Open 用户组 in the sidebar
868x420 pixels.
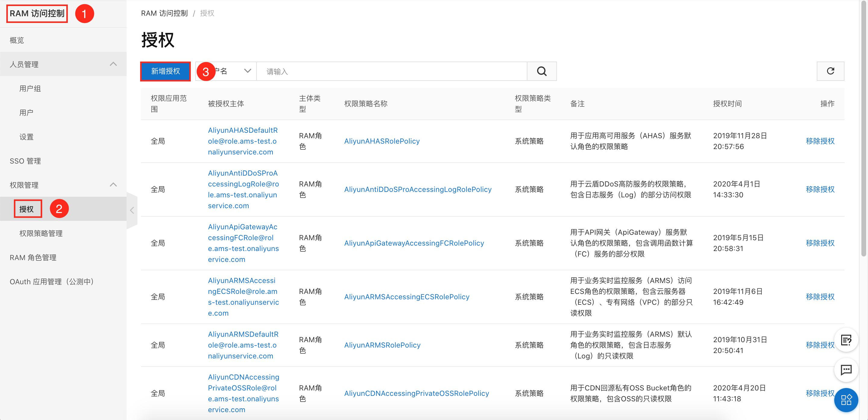30,88
